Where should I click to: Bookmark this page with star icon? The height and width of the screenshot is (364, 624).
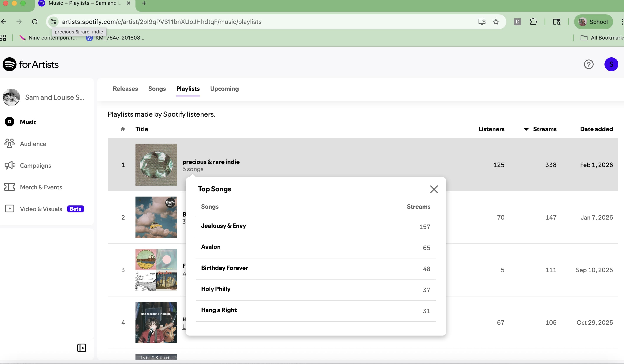coord(495,22)
